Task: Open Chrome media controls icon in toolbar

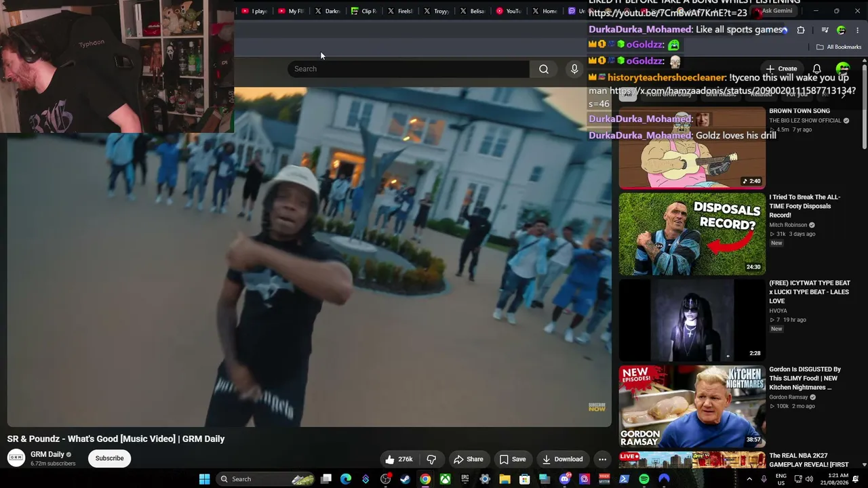Action: 825,30
